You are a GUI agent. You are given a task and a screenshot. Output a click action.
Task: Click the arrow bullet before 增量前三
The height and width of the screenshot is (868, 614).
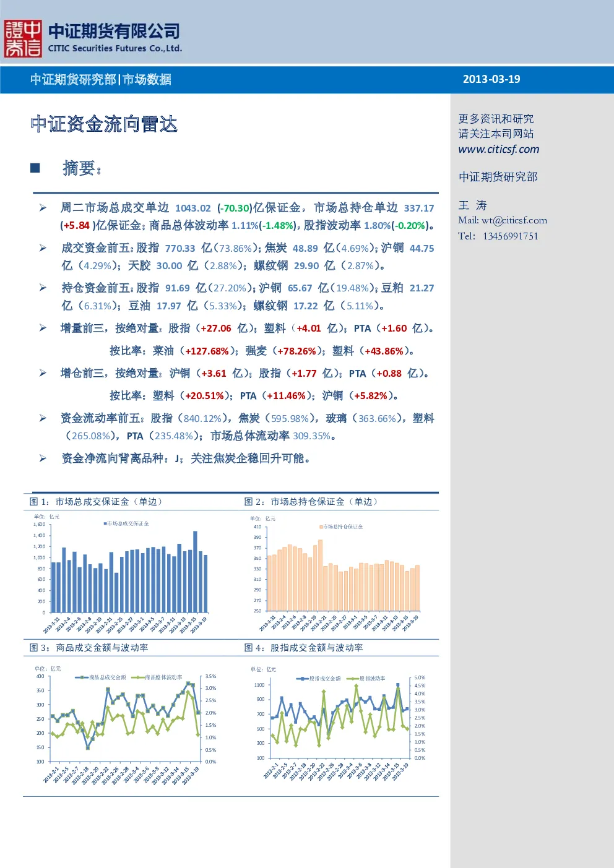click(43, 328)
